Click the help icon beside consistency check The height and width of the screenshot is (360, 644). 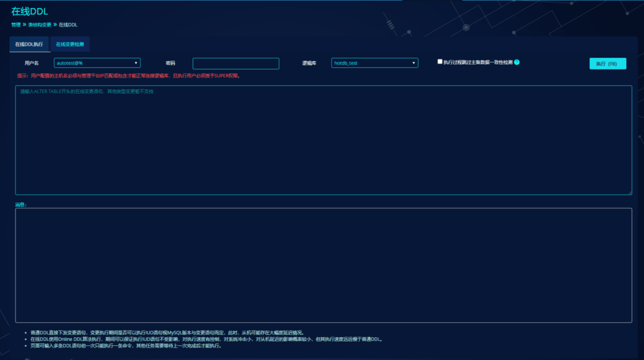click(x=517, y=62)
